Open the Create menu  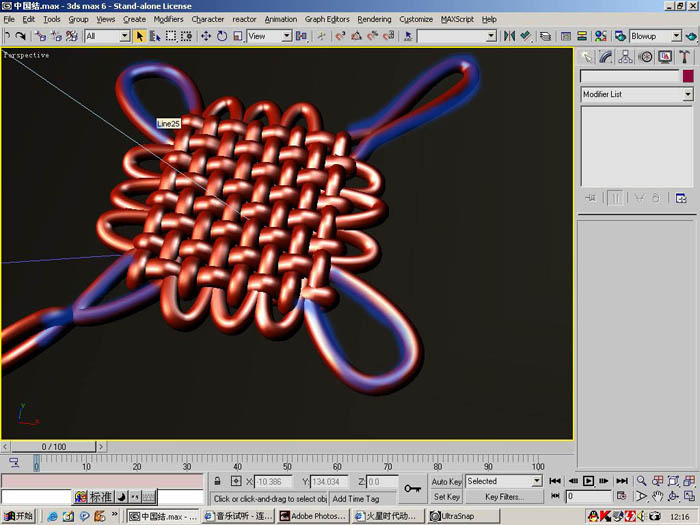(x=134, y=19)
